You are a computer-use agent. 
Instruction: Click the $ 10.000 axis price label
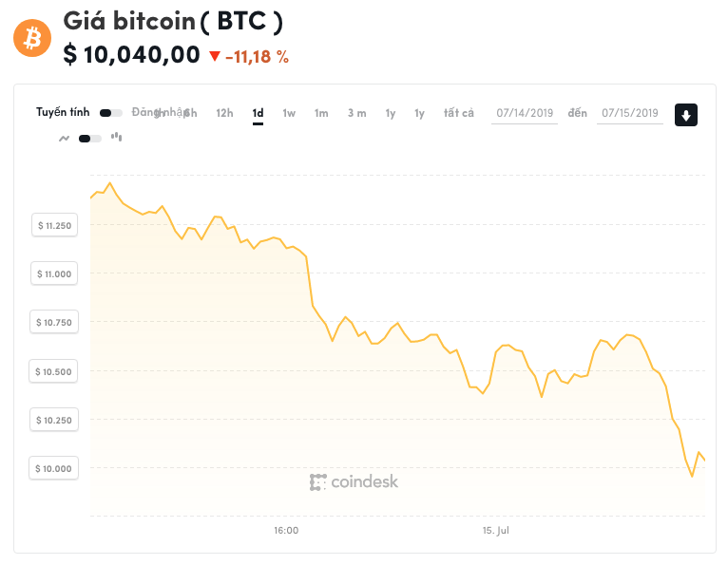(x=54, y=468)
